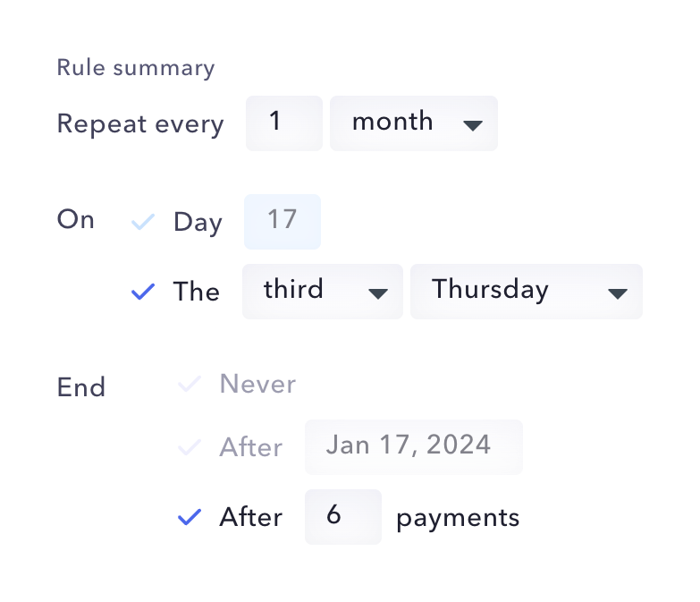Click the Day option label
Image resolution: width=700 pixels, height=602 pixels.
[x=198, y=222]
